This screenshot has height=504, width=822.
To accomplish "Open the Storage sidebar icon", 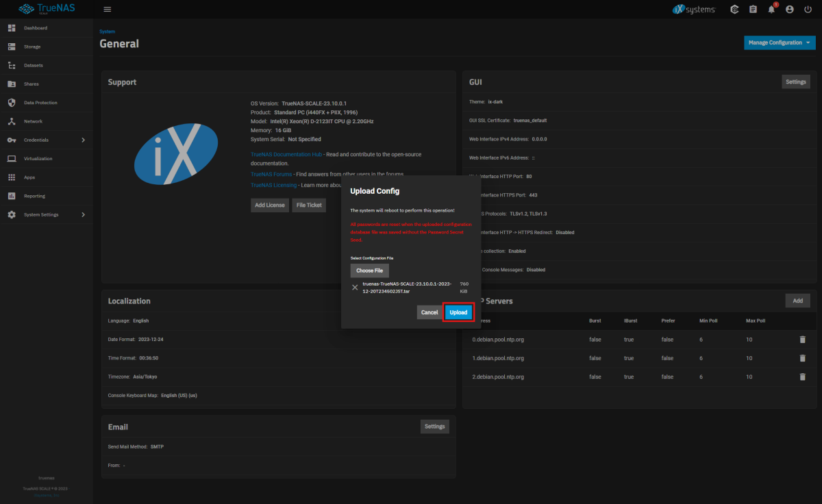I will pos(11,47).
